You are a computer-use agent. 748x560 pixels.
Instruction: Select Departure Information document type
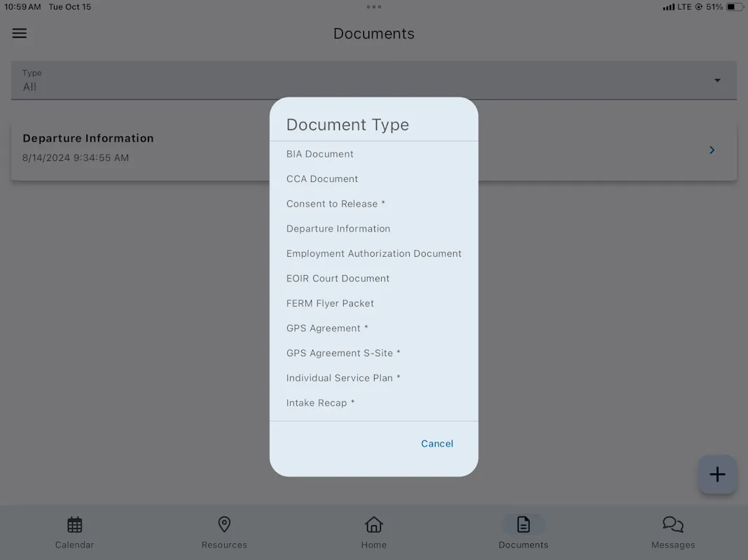click(x=338, y=229)
